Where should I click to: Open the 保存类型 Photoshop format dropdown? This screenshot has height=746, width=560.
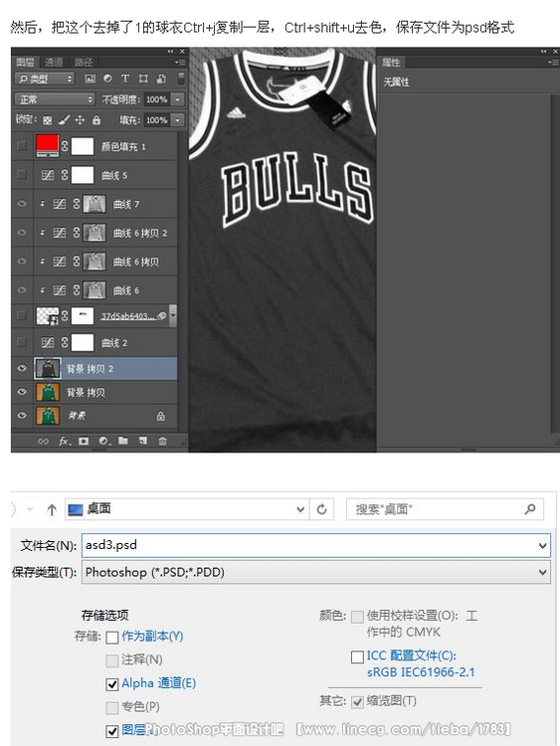tap(316, 572)
